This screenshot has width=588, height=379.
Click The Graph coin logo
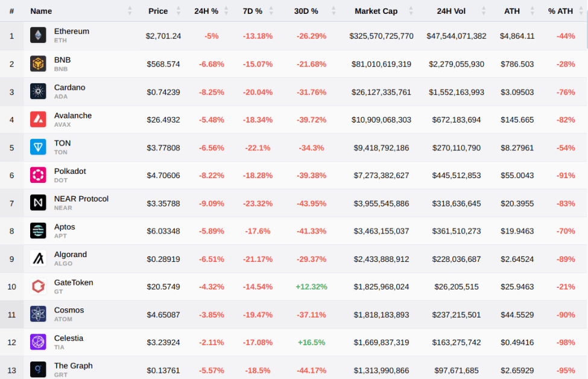38,369
